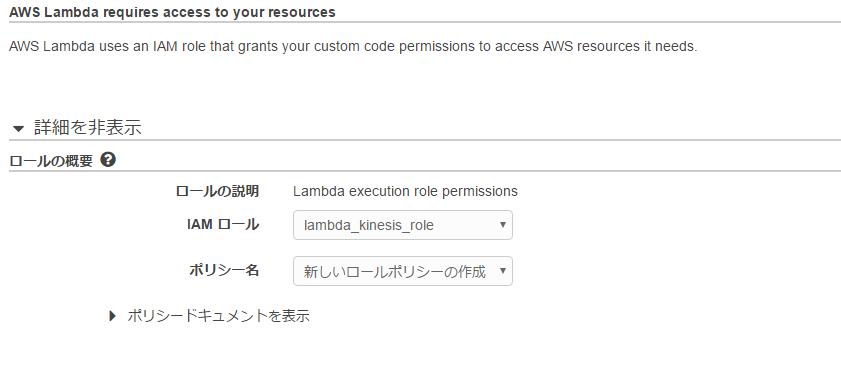Click the IAM ロール field label
841x386 pixels.
(x=223, y=225)
